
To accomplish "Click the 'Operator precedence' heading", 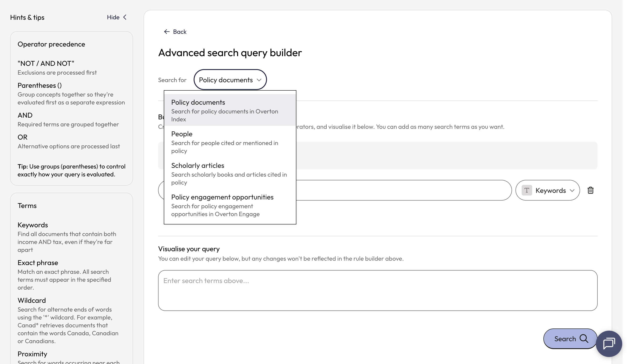I will (51, 44).
